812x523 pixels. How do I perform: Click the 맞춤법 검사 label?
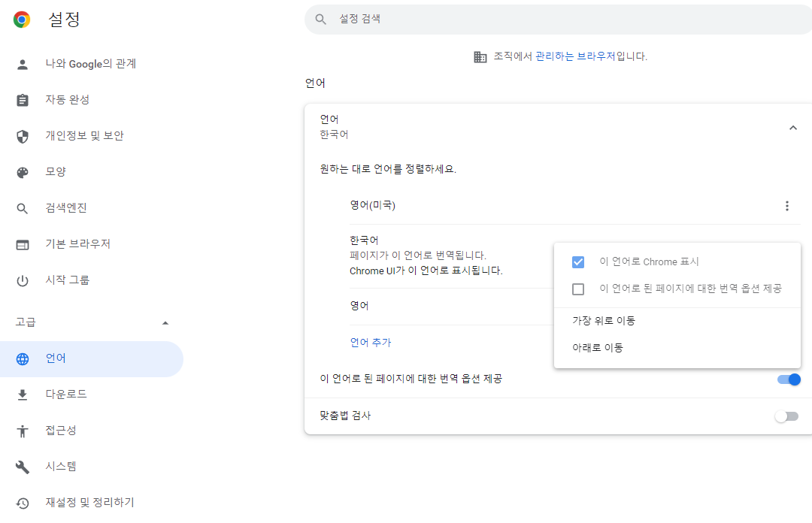(x=345, y=416)
